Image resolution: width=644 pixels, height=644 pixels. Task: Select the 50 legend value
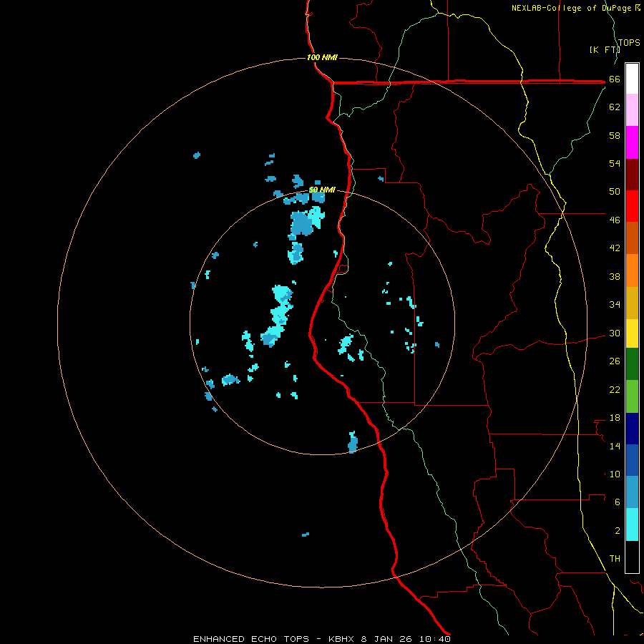tap(615, 192)
